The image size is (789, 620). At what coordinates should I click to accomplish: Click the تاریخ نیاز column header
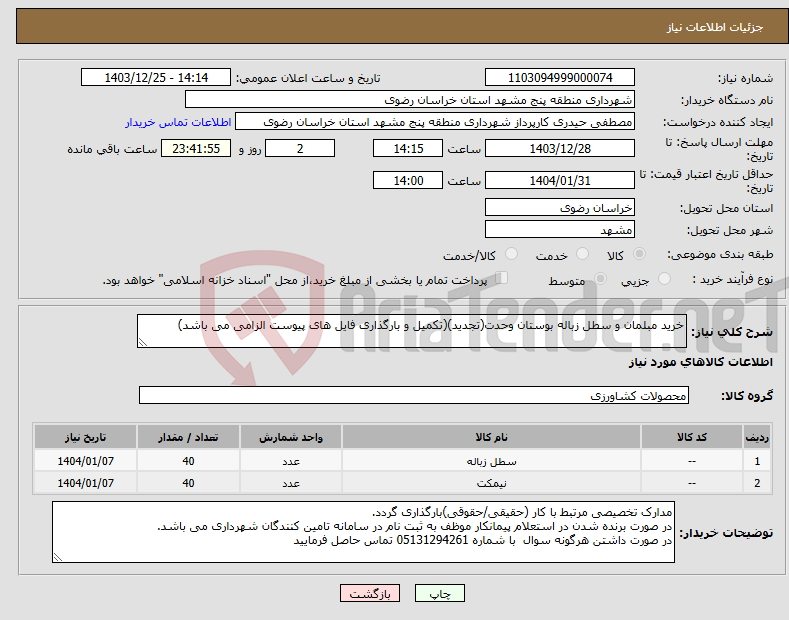pyautogui.click(x=86, y=437)
